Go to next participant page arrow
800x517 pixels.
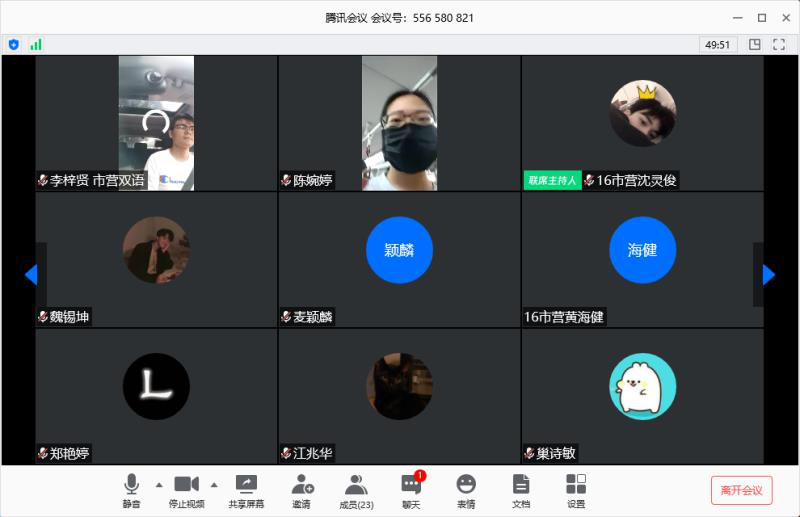(768, 275)
